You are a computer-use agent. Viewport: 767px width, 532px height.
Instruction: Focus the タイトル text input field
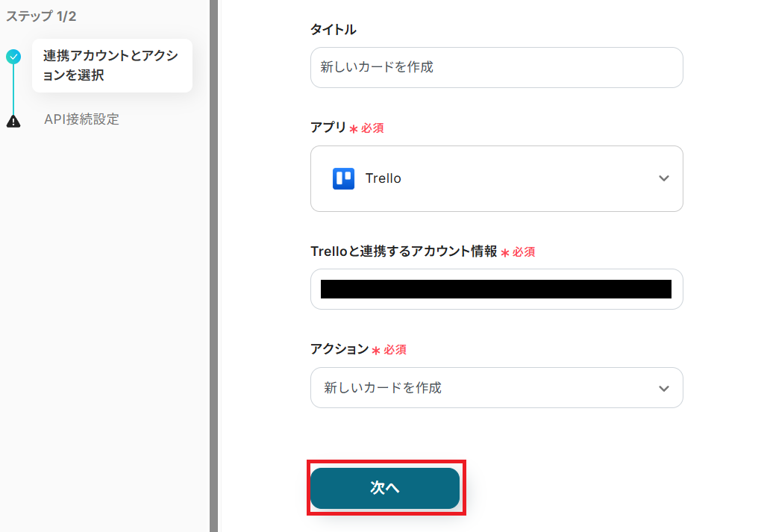point(496,67)
